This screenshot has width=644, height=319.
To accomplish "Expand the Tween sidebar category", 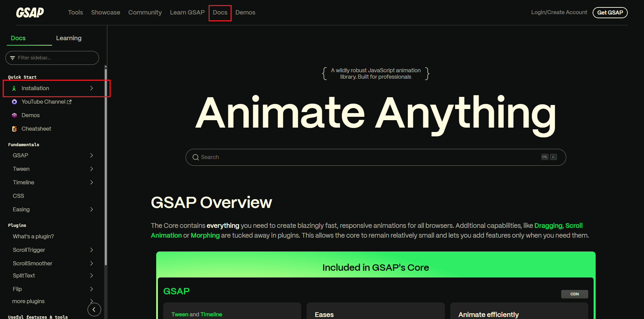I will tap(92, 169).
